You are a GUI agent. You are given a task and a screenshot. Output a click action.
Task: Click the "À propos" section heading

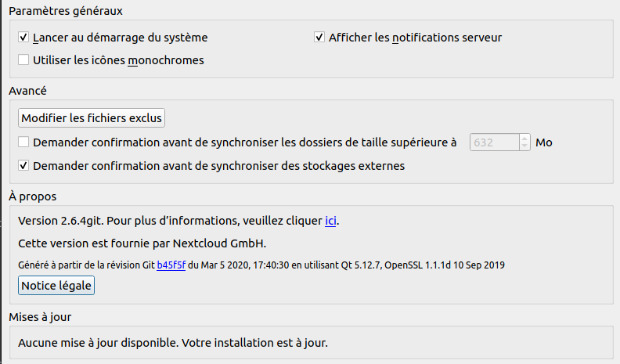32,196
